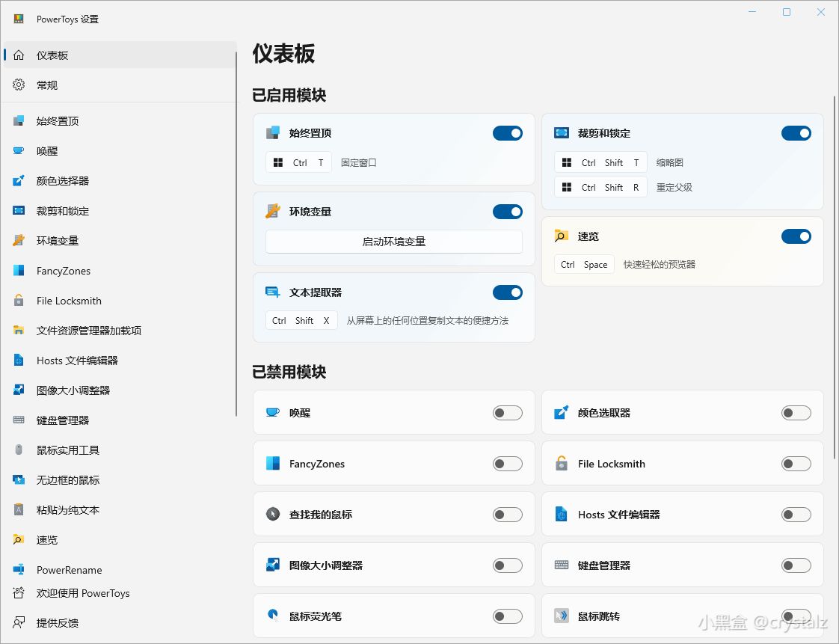
Task: Select the File Locksmith lock icon in sidebar
Action: pyautogui.click(x=19, y=300)
